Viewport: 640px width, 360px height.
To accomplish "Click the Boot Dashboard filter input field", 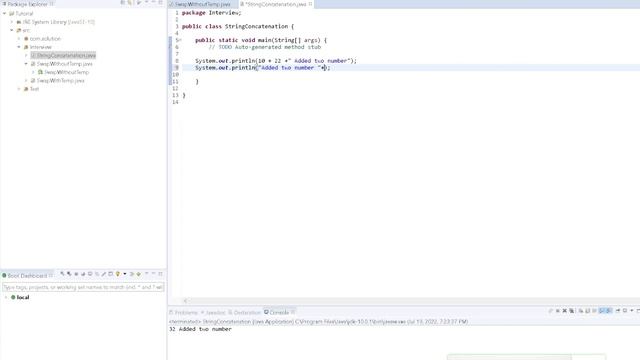I will click(83, 287).
